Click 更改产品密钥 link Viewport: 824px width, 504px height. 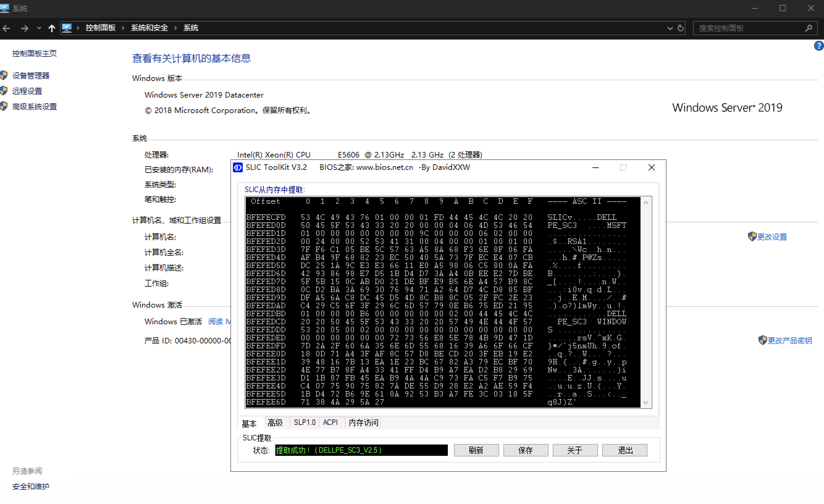[789, 340]
